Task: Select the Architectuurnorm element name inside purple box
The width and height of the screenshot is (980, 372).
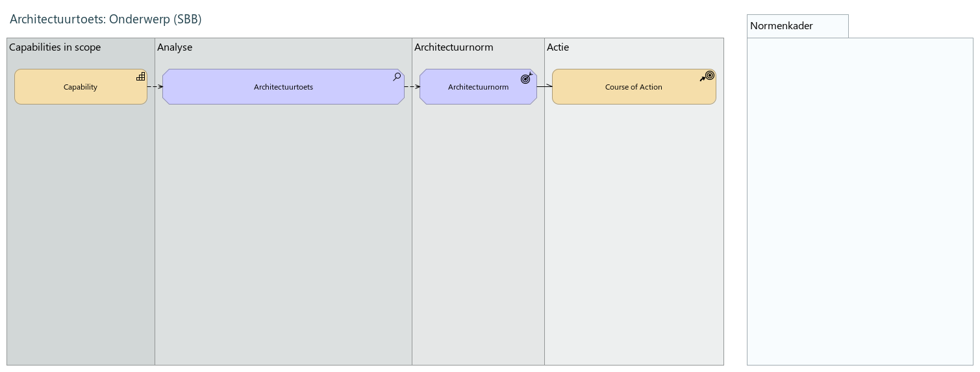Action: click(478, 87)
